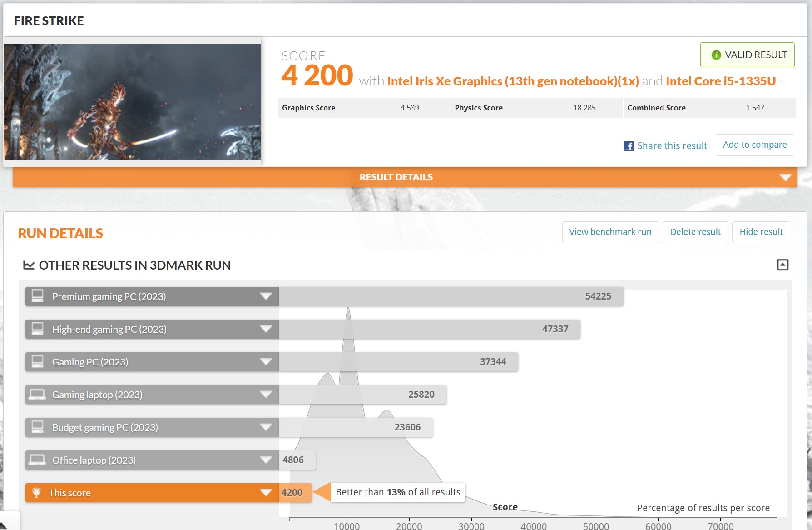
Task: Click the laptop icon for Office laptop (2023)
Action: click(x=37, y=460)
